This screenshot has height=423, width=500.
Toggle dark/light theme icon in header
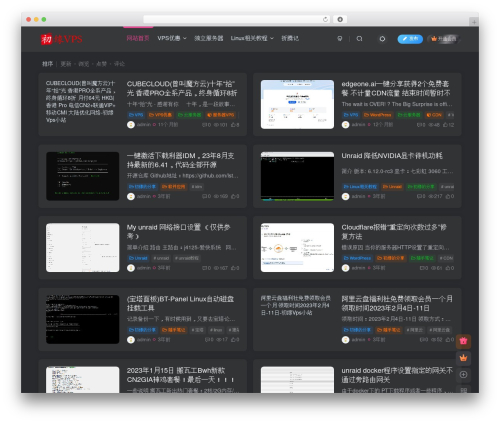382,39
